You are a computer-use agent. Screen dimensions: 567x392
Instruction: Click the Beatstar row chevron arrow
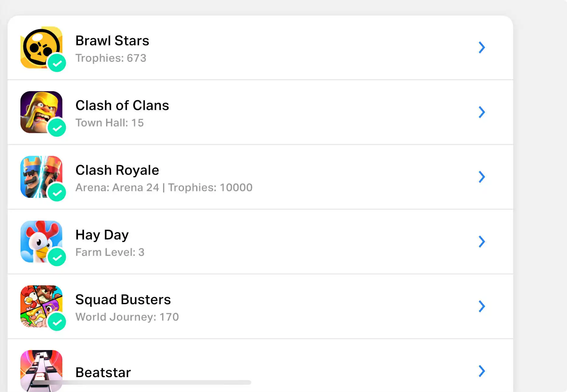coord(482,371)
